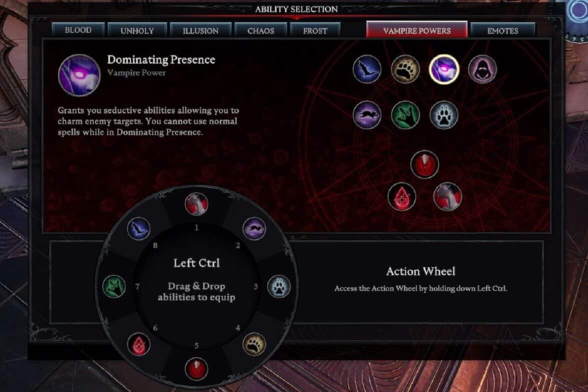Select the green Toad Form icon

click(x=405, y=115)
